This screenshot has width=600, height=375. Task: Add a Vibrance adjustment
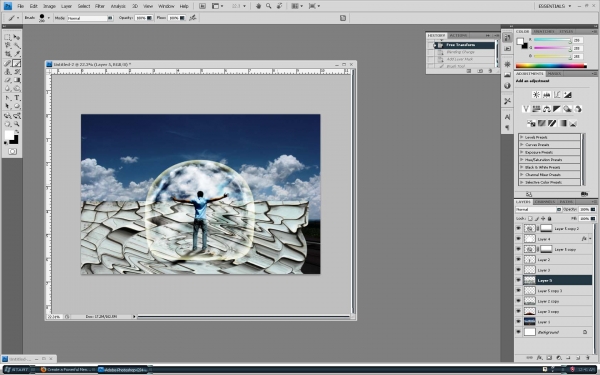526,109
